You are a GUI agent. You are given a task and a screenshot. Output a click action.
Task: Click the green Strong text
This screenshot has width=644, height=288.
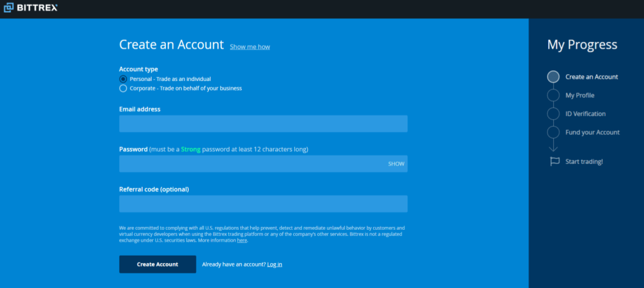point(191,149)
